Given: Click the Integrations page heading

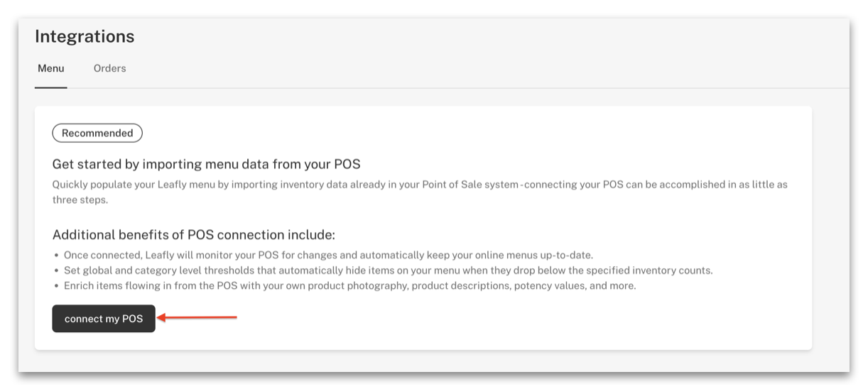Looking at the screenshot, I should [85, 36].
